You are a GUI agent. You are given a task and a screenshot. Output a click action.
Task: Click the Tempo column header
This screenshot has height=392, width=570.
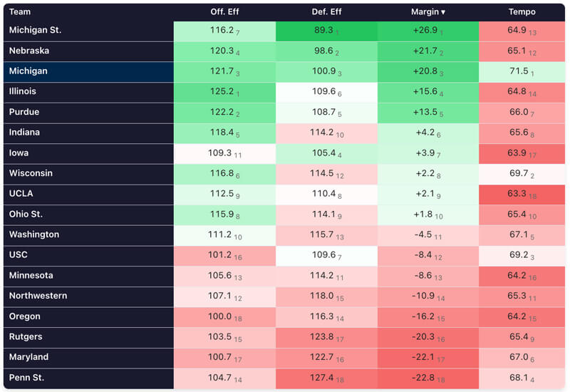(x=522, y=12)
